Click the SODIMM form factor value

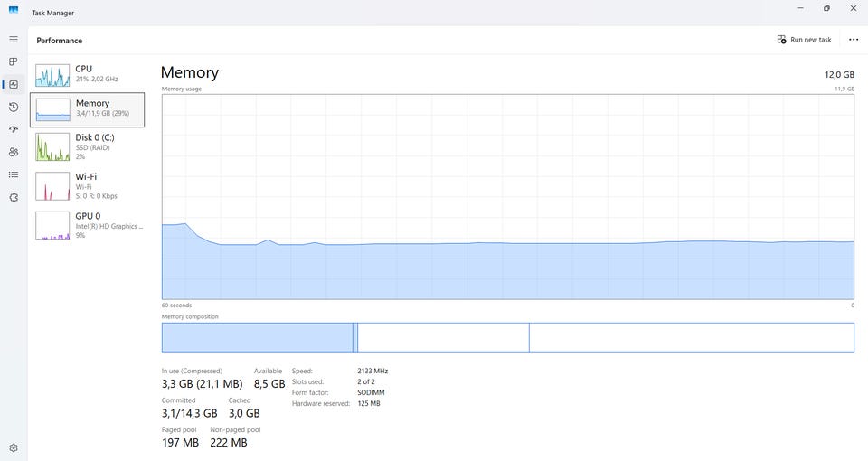[x=371, y=392]
